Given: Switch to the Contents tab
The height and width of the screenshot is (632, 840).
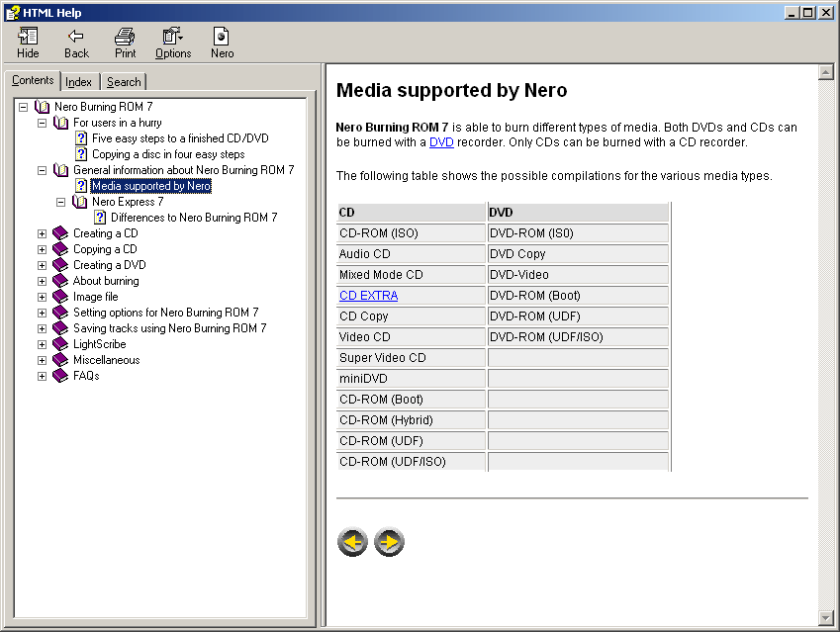Looking at the screenshot, I should [x=33, y=80].
